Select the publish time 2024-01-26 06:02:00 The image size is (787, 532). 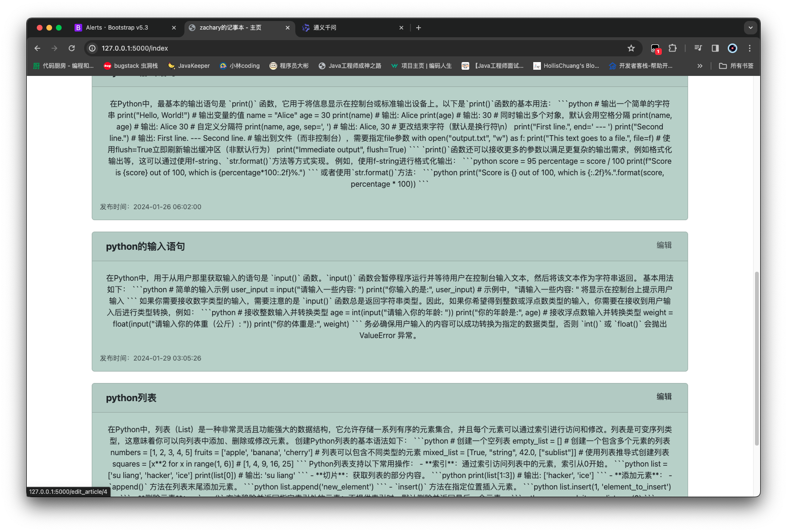167,207
